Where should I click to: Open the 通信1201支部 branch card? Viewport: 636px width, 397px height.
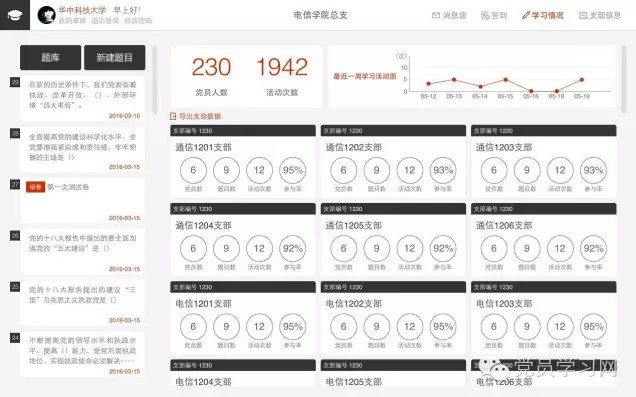[243, 161]
